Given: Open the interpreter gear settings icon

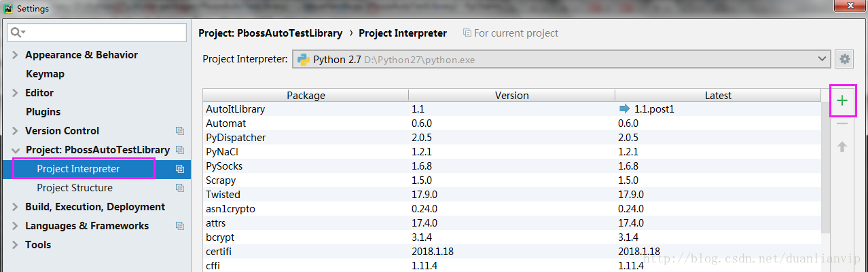Looking at the screenshot, I should (844, 59).
